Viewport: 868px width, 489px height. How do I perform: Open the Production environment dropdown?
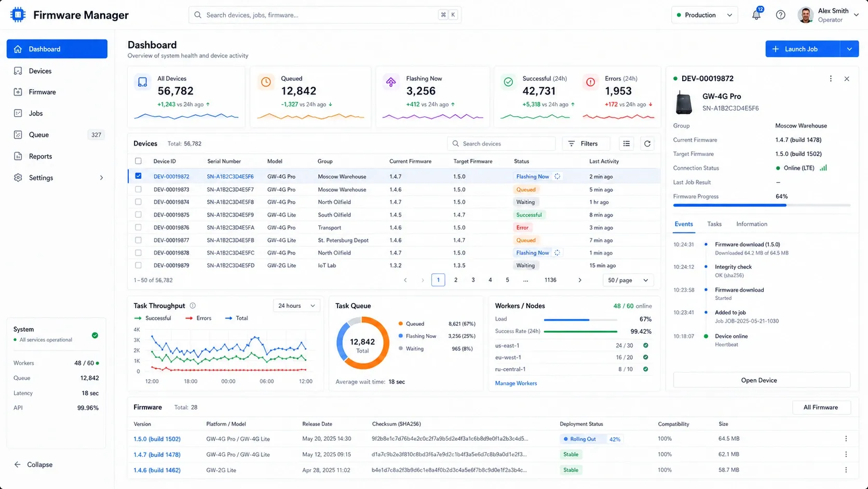pos(704,15)
